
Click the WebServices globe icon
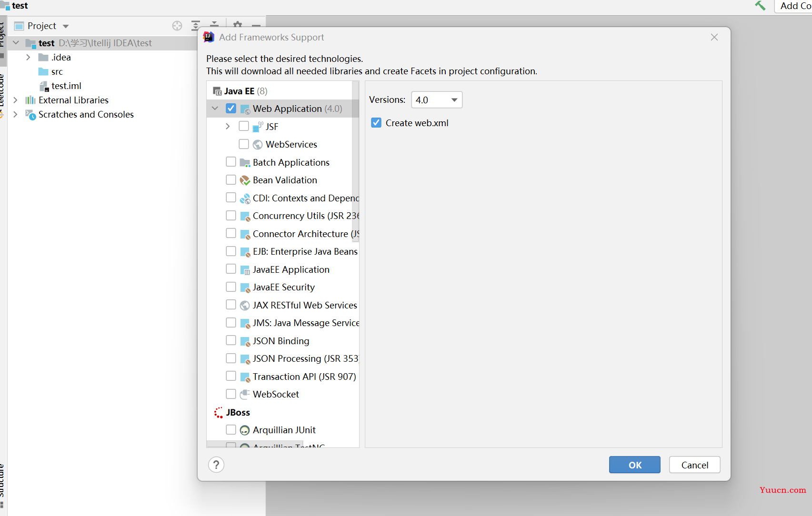tap(258, 145)
